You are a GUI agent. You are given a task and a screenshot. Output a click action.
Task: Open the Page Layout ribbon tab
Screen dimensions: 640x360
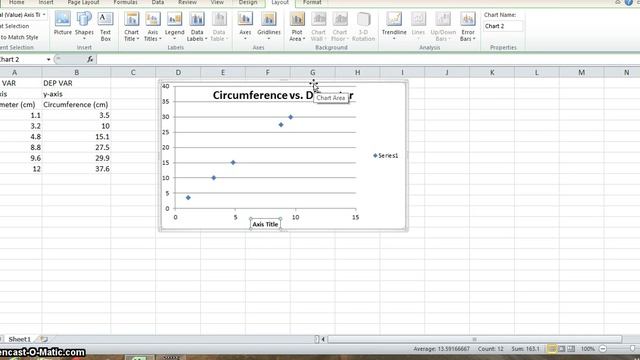tap(83, 2)
